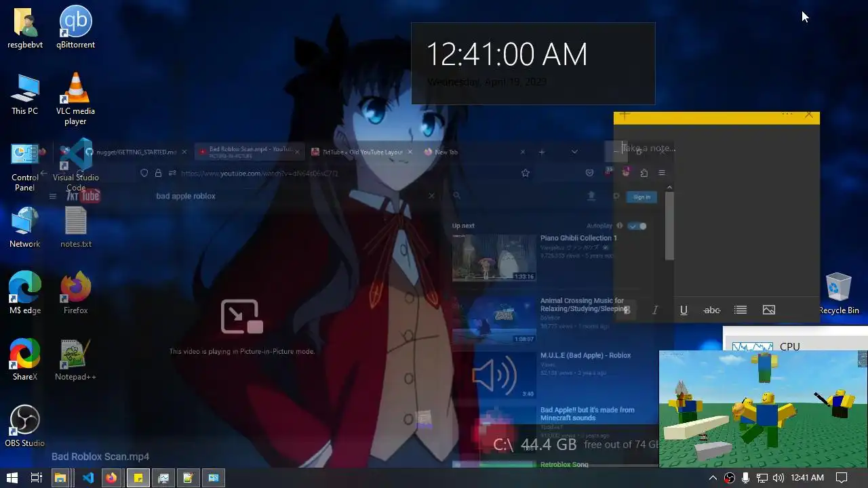The width and height of the screenshot is (868, 488).
Task: Toggle strikethrough in the Sticky Notes toolbar
Action: [712, 310]
